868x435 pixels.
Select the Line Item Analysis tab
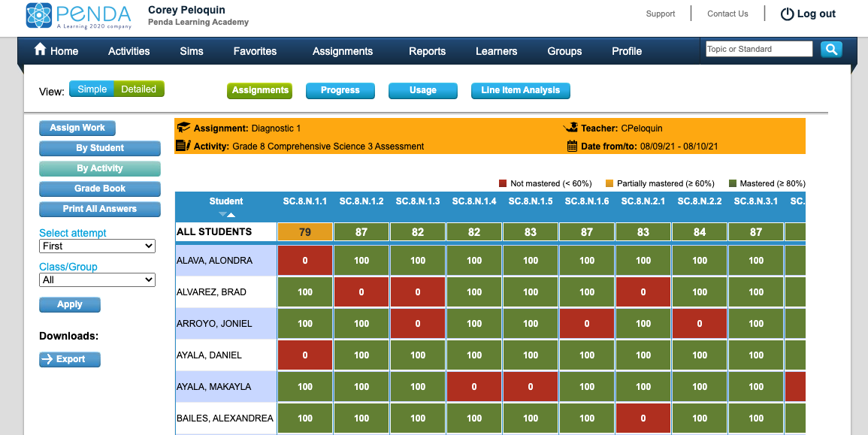coord(520,90)
